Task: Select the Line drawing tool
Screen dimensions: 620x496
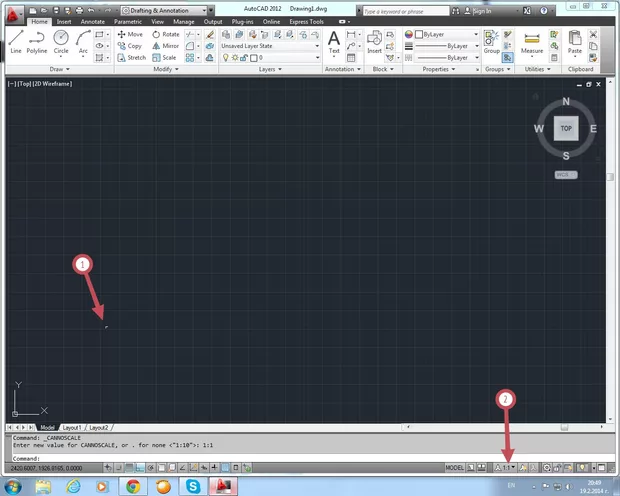Action: point(15,39)
